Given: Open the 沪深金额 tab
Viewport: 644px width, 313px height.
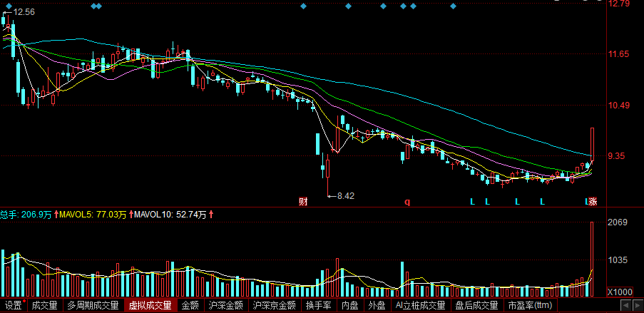Looking at the screenshot, I should pos(225,306).
